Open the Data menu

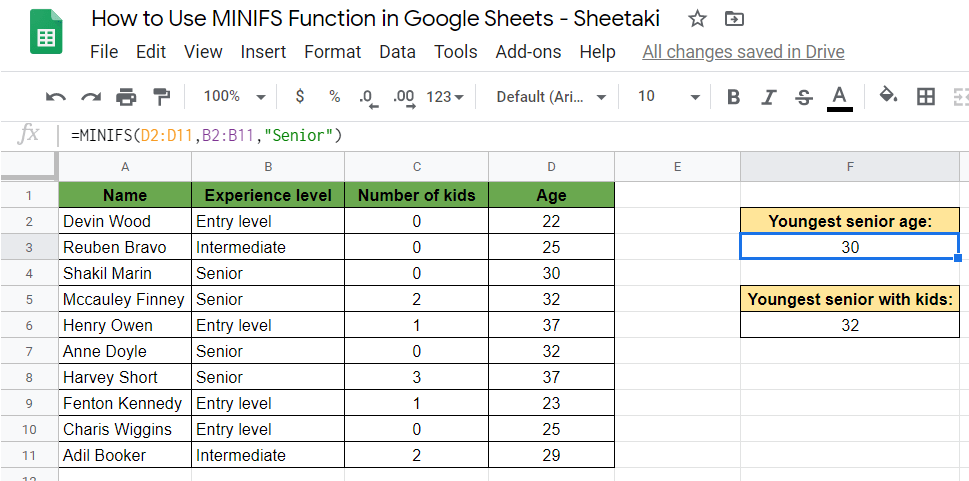point(397,52)
